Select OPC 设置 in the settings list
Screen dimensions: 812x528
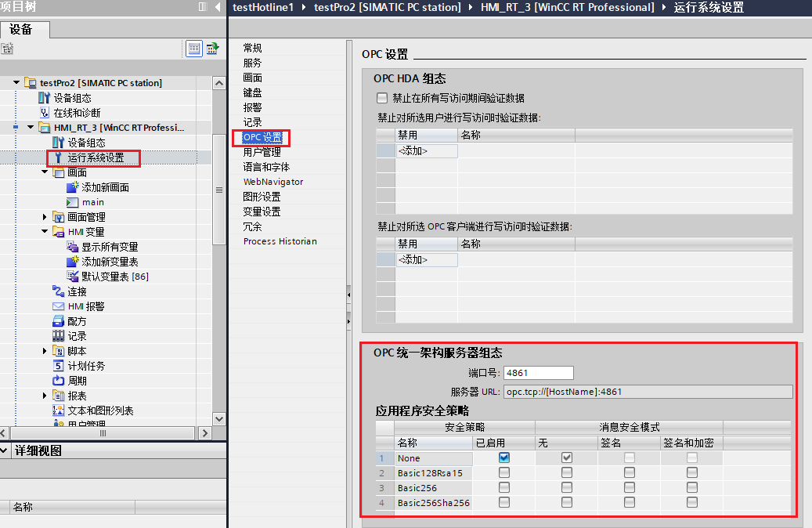[262, 137]
